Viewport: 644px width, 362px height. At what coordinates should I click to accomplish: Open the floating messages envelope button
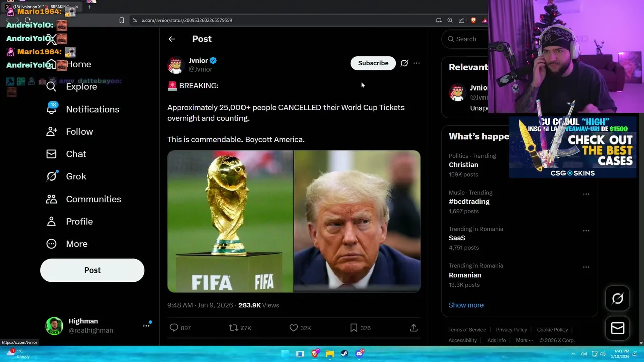pos(617,328)
